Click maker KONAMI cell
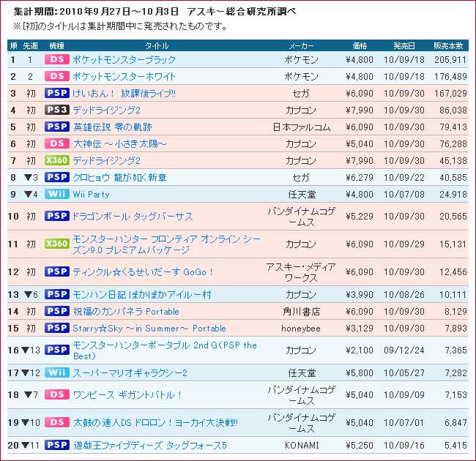 click(302, 445)
